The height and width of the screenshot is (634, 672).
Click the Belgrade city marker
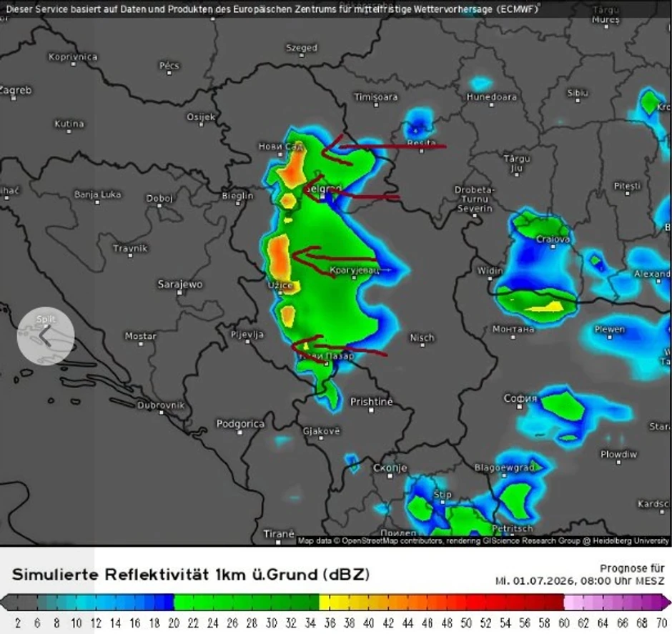tap(322, 197)
